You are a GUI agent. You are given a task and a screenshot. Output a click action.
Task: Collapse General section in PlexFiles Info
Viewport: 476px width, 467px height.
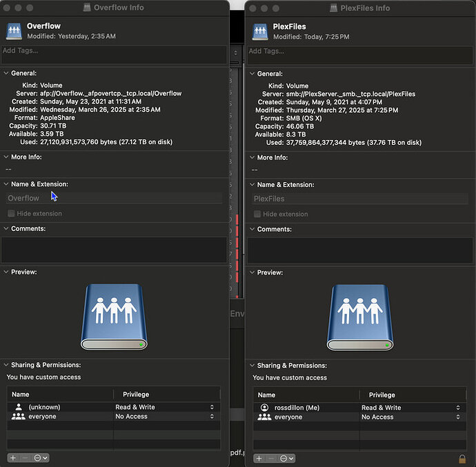click(x=252, y=74)
